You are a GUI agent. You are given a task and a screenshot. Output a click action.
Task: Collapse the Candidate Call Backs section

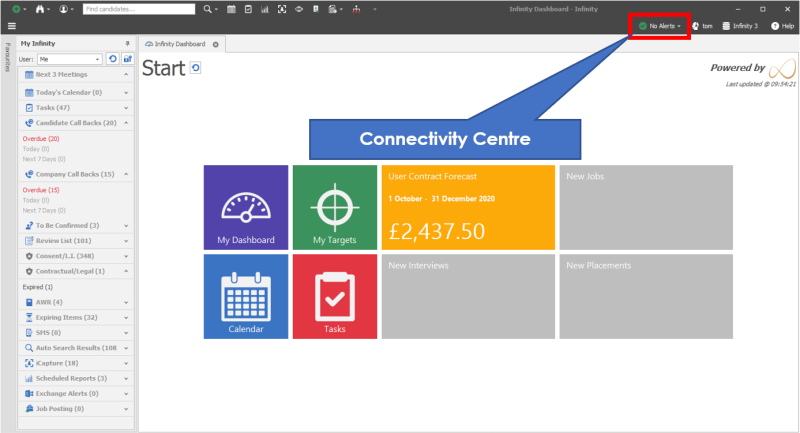point(127,123)
